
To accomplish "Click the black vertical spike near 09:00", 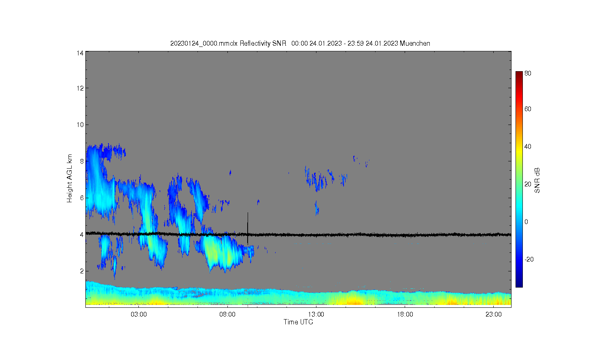I will click(248, 229).
